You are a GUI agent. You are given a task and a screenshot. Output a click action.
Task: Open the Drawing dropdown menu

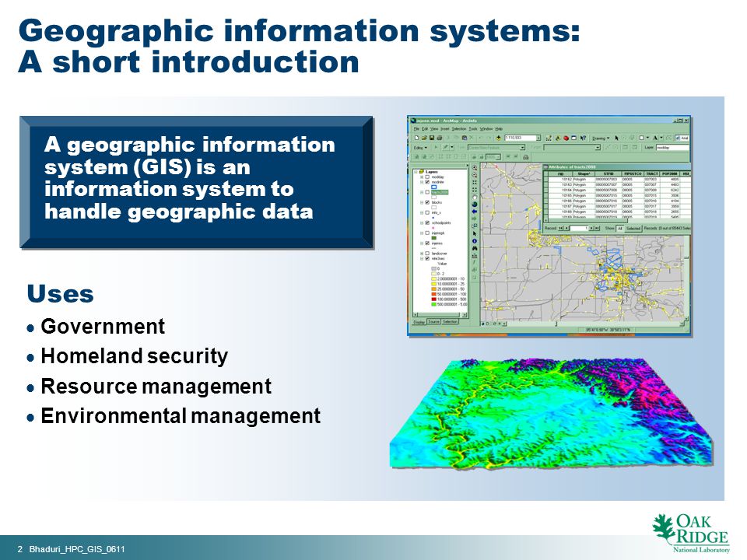601,138
